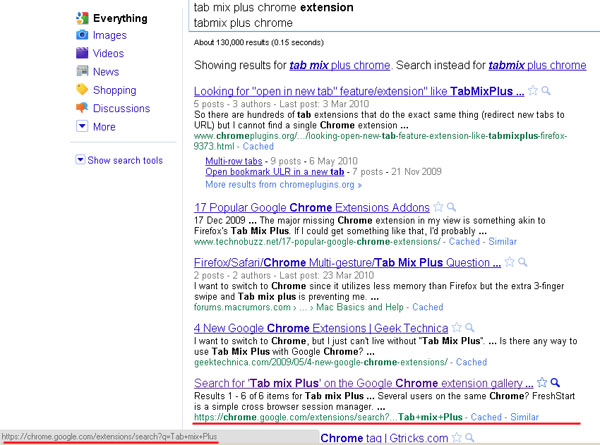Open Cached link for technobuzz.net result
600x445 pixels.
(464, 241)
